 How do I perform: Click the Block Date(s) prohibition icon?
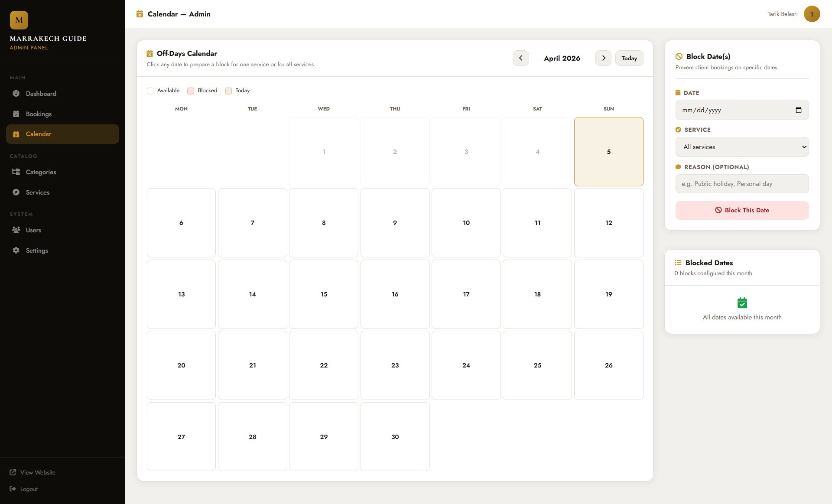click(679, 56)
